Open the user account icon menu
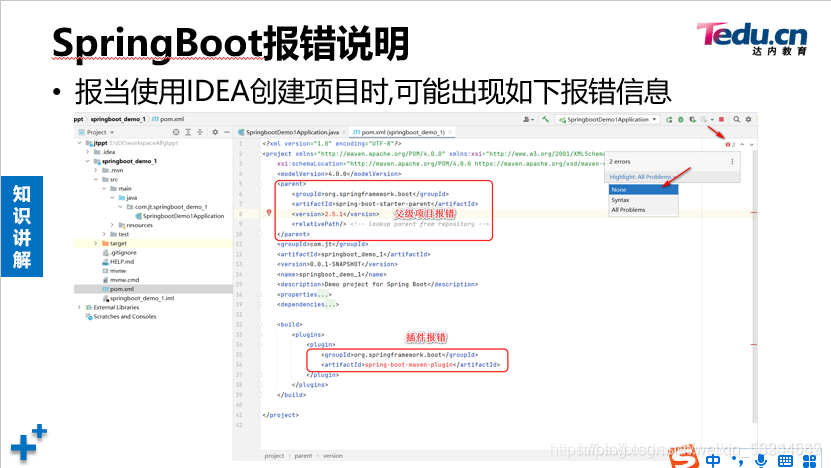 (x=527, y=120)
